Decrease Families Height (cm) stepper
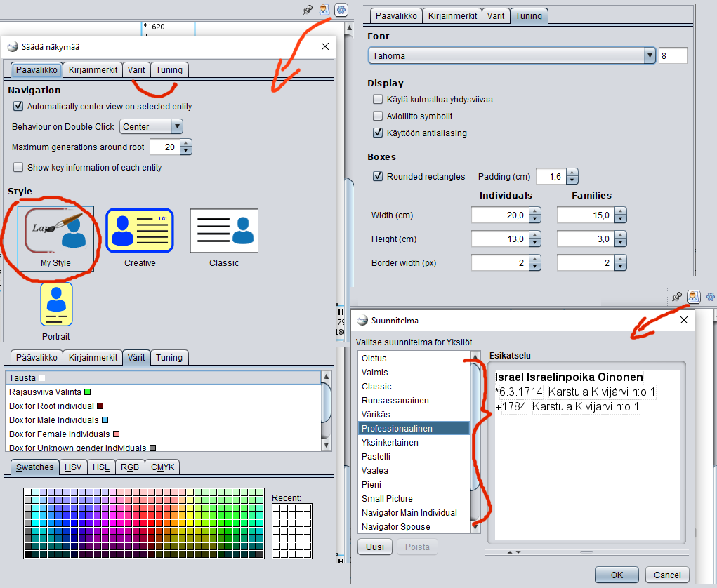This screenshot has width=717, height=588. (x=621, y=243)
